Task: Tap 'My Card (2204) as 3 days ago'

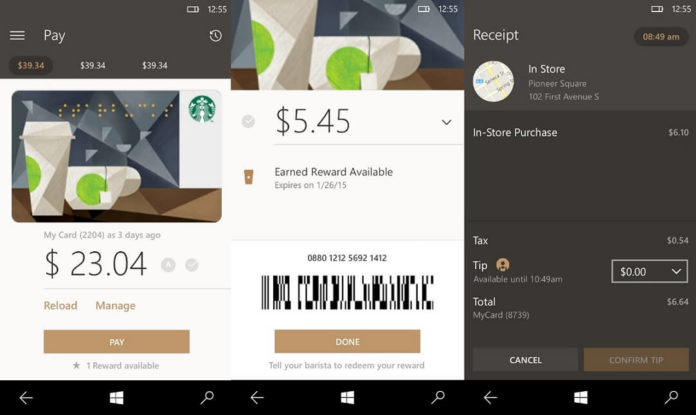Action: coord(102,235)
